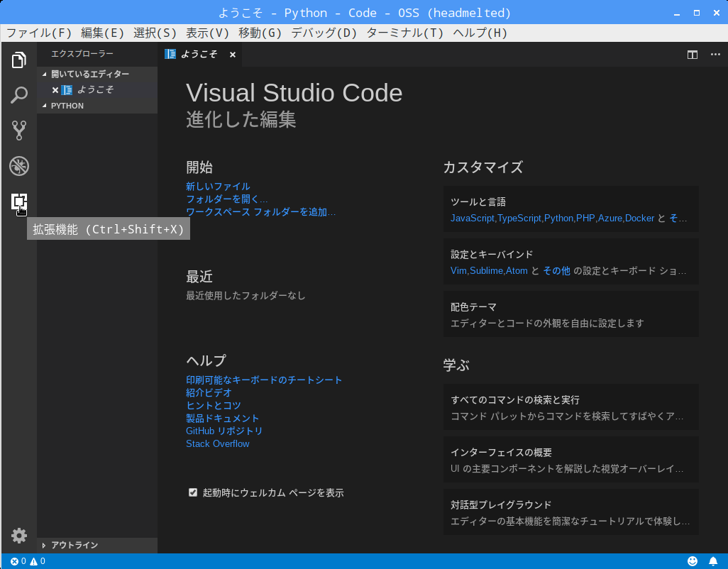This screenshot has height=569, width=728.
Task: Open the 編集(E) menu
Action: pyautogui.click(x=103, y=33)
